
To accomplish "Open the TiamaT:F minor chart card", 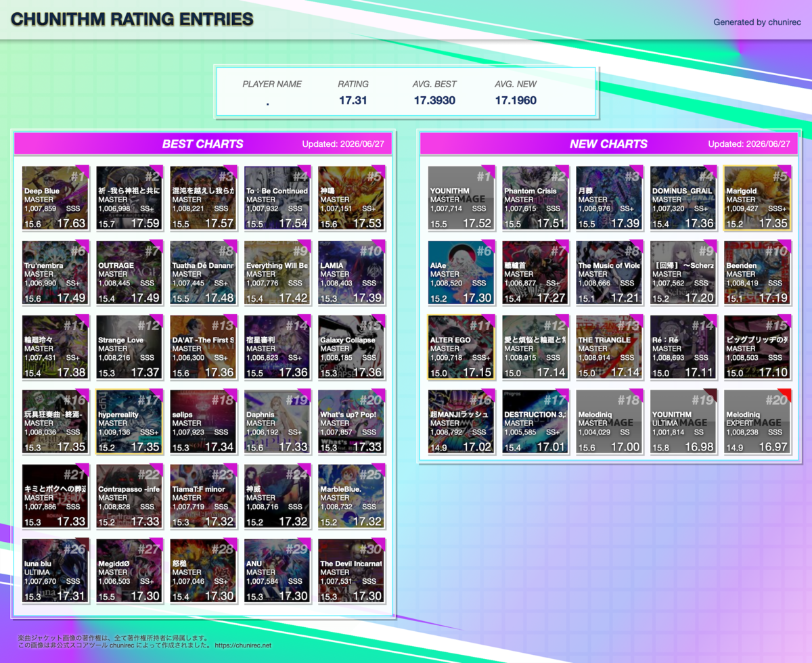I will click(x=202, y=496).
